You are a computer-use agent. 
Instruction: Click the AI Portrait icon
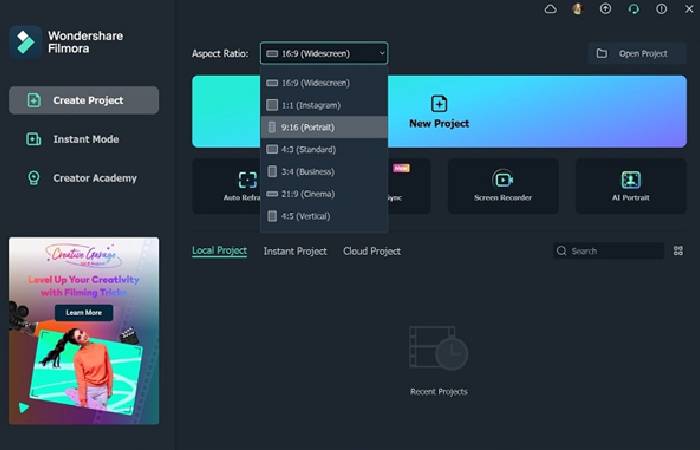[x=631, y=179]
